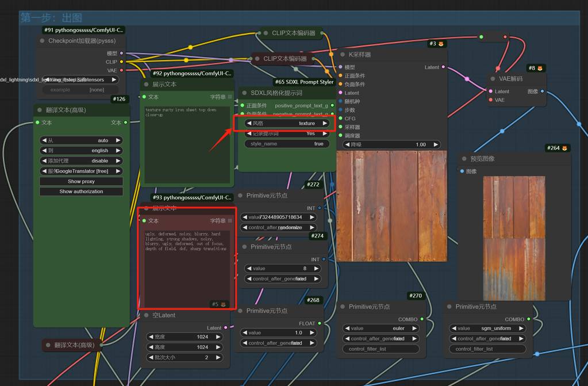Click the SDXL风格化提示词 node collapse dot
The image size is (588, 386).
[243, 93]
